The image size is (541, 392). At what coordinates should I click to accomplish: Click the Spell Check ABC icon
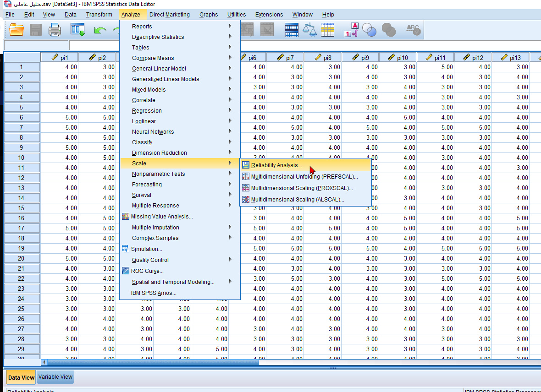(x=413, y=30)
